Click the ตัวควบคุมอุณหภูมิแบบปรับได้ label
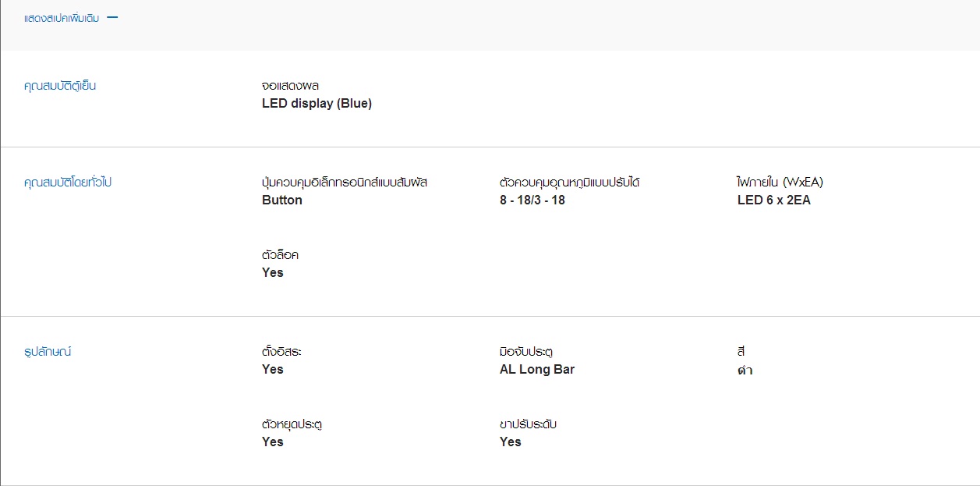 click(x=570, y=183)
